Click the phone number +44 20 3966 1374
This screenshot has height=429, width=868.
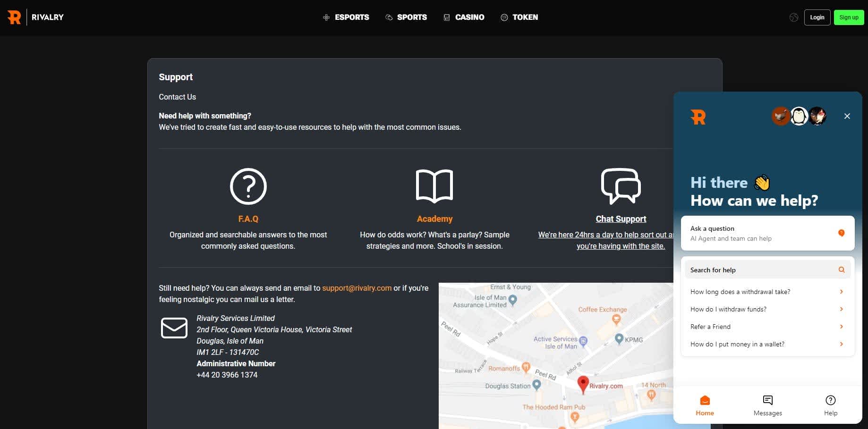227,375
